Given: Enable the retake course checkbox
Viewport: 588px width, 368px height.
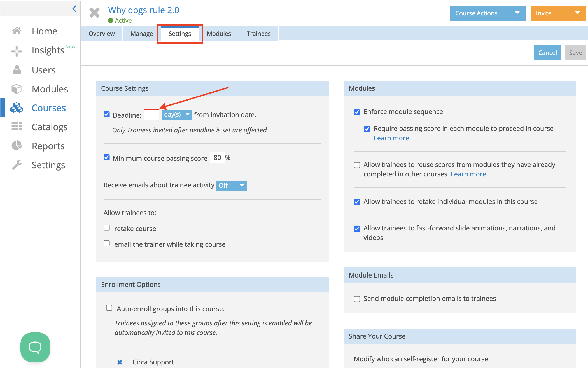Looking at the screenshot, I should pos(107,228).
